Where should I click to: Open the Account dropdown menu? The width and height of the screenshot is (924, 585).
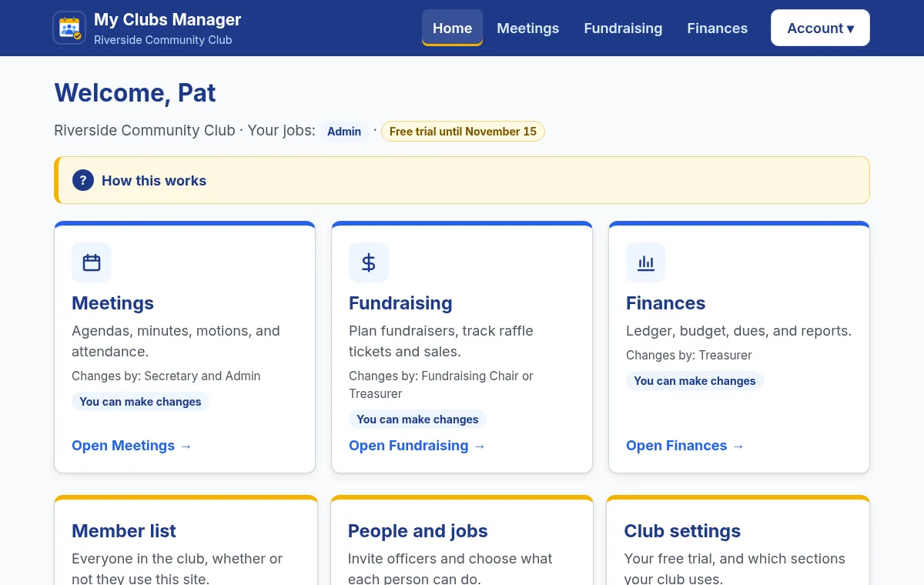(820, 28)
